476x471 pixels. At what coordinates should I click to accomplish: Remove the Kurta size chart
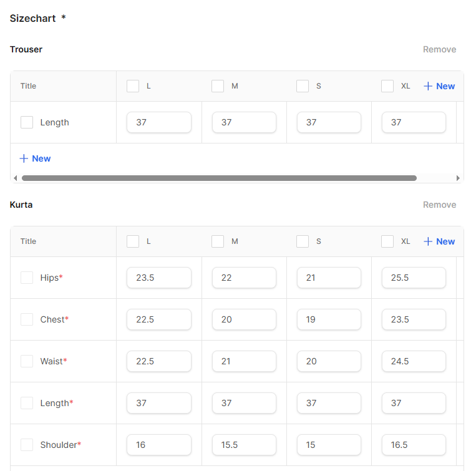click(439, 205)
